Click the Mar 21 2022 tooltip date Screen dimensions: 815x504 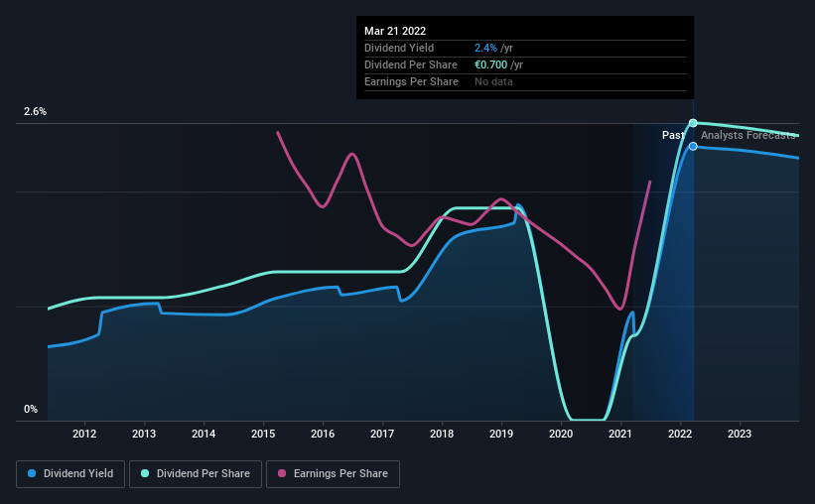(x=395, y=31)
